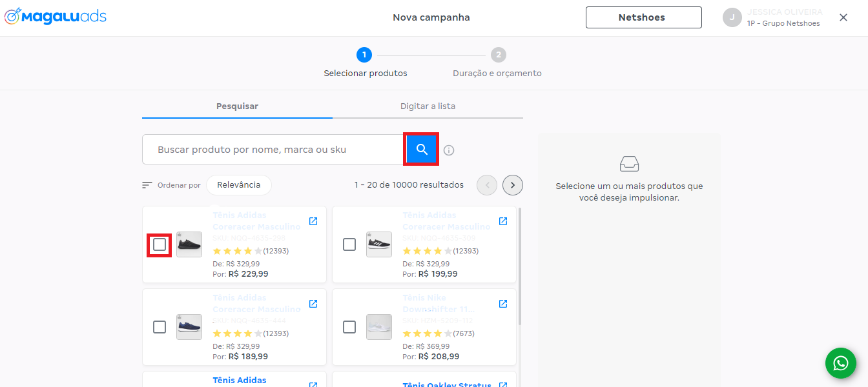The image size is (868, 387).
Task: Open external link for R$ 199,99 shoe
Action: tap(503, 221)
